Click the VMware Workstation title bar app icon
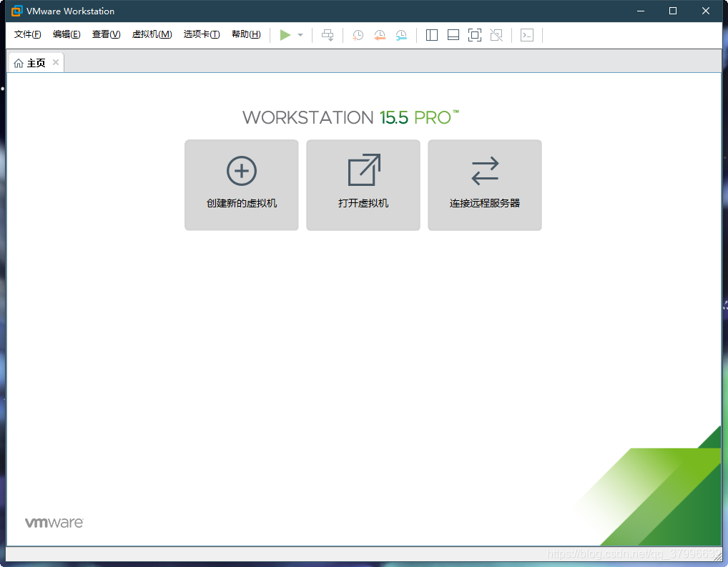 click(x=16, y=11)
